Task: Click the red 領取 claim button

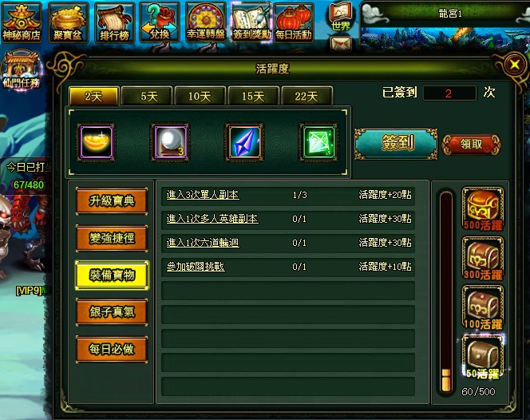Action: (472, 145)
